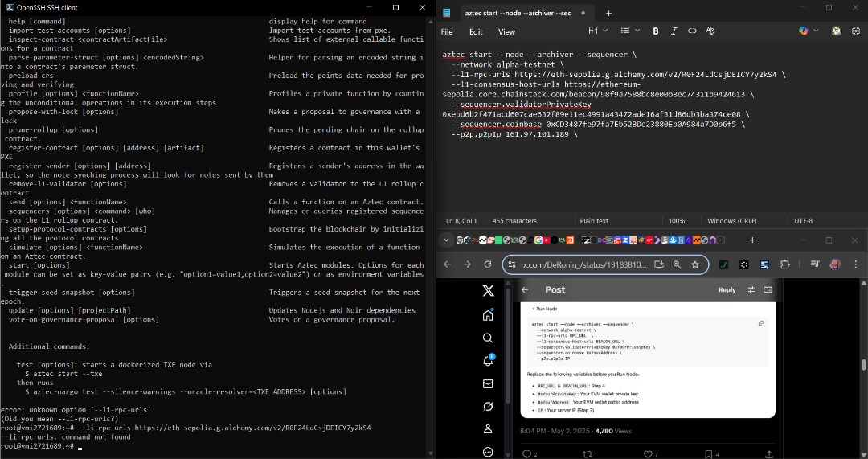Go forward in the browser

point(467,264)
